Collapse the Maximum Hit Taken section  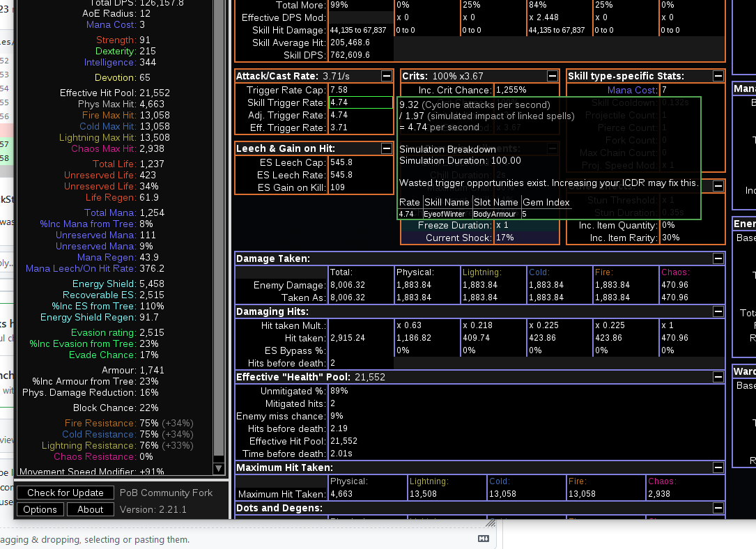(x=718, y=467)
